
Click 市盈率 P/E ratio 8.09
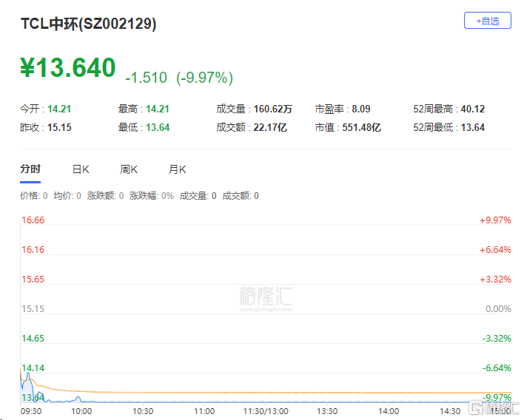pos(361,109)
